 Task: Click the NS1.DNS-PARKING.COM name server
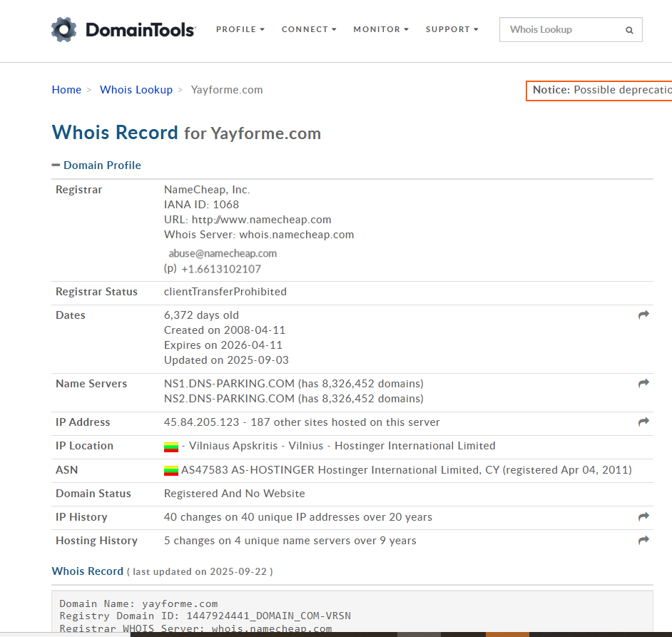coord(229,384)
